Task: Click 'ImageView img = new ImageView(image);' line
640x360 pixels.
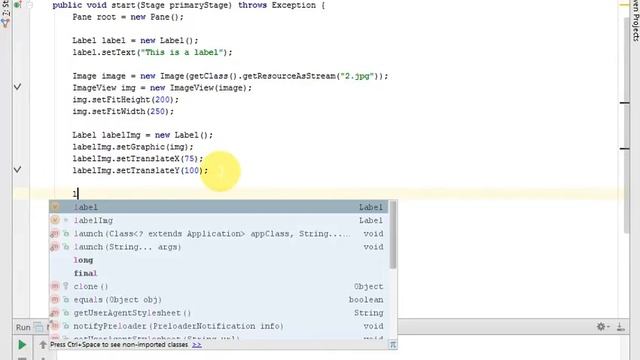Action: tap(162, 88)
